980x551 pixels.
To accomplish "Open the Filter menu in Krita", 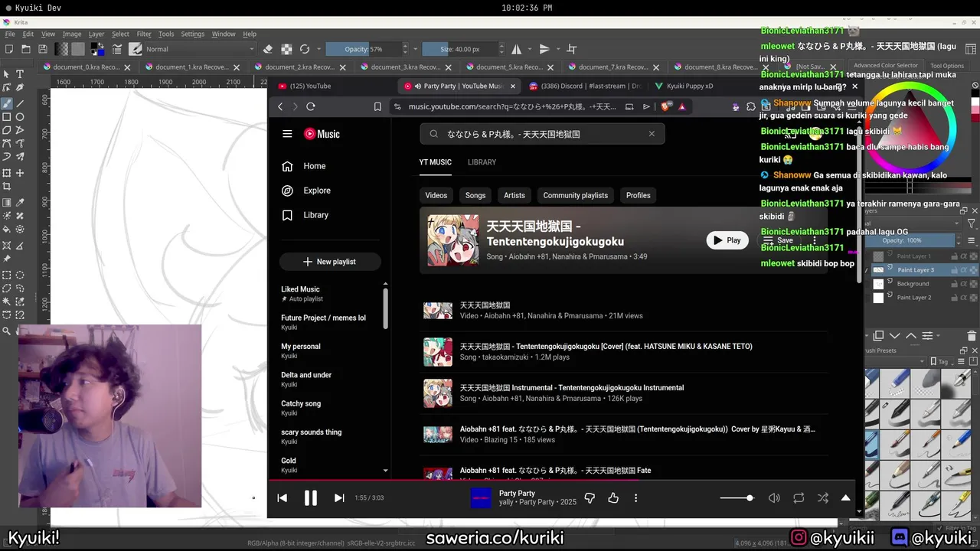I will (x=144, y=34).
